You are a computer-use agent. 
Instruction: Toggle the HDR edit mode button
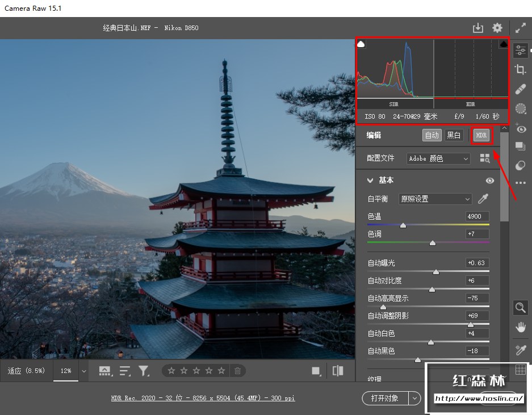click(481, 135)
